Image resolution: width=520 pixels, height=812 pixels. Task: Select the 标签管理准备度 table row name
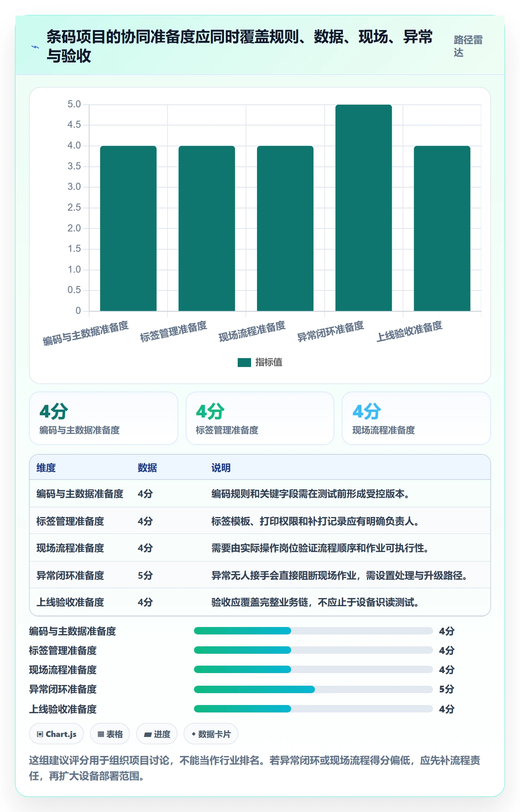(70, 521)
